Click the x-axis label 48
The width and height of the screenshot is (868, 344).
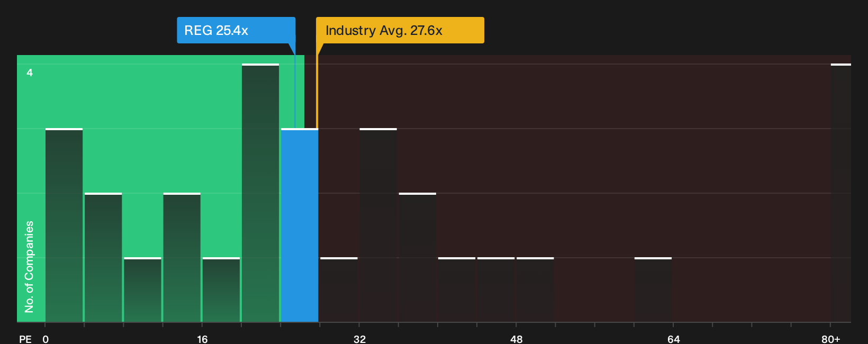(517, 339)
